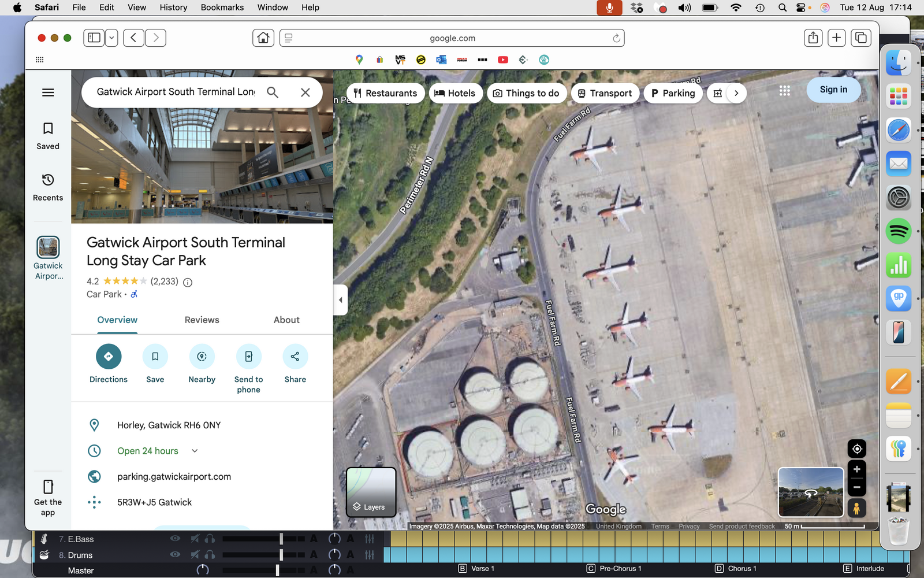The width and height of the screenshot is (924, 578).
Task: Open Spotify from the Dock
Action: click(899, 231)
